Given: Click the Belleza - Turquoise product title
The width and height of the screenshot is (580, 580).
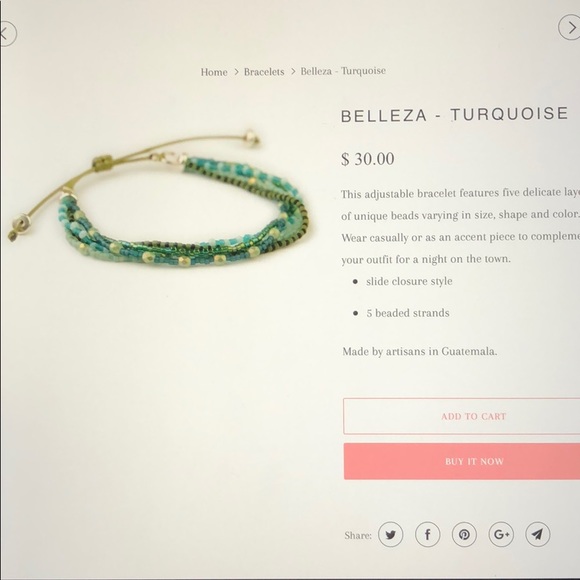Looking at the screenshot, I should (x=454, y=114).
